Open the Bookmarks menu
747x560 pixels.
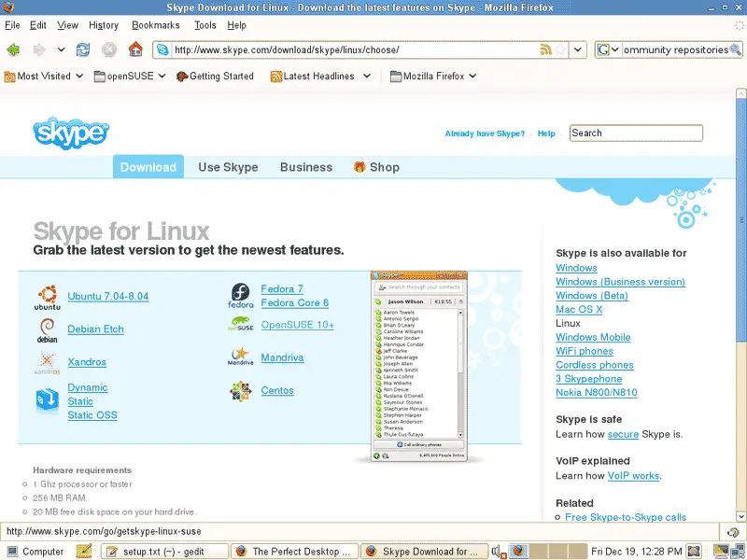156,25
